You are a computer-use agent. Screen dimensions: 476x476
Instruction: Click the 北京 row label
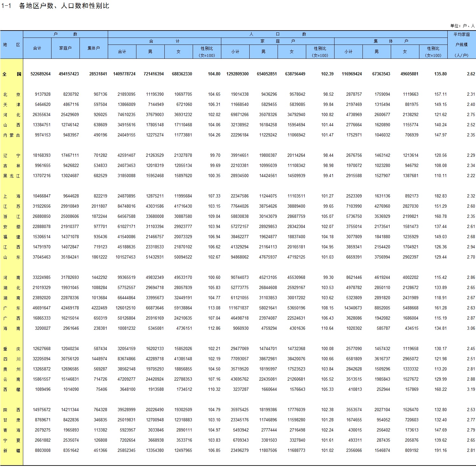11,94
